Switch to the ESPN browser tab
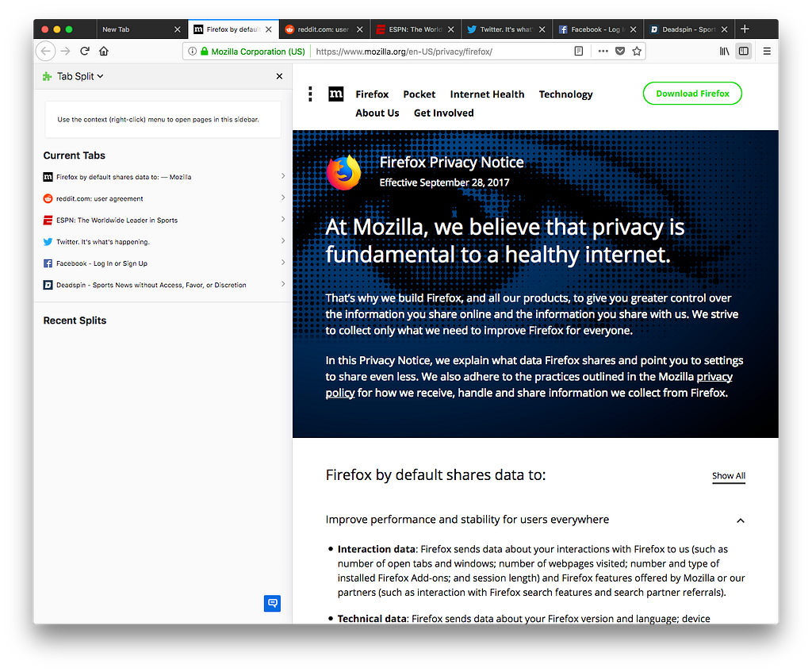 click(416, 29)
